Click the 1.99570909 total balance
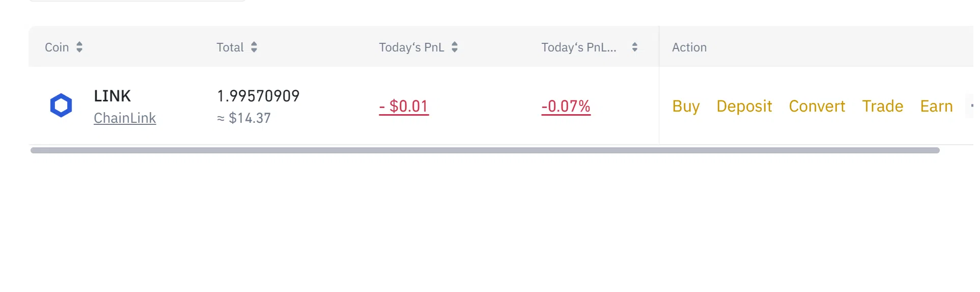980x292 pixels. click(x=258, y=96)
